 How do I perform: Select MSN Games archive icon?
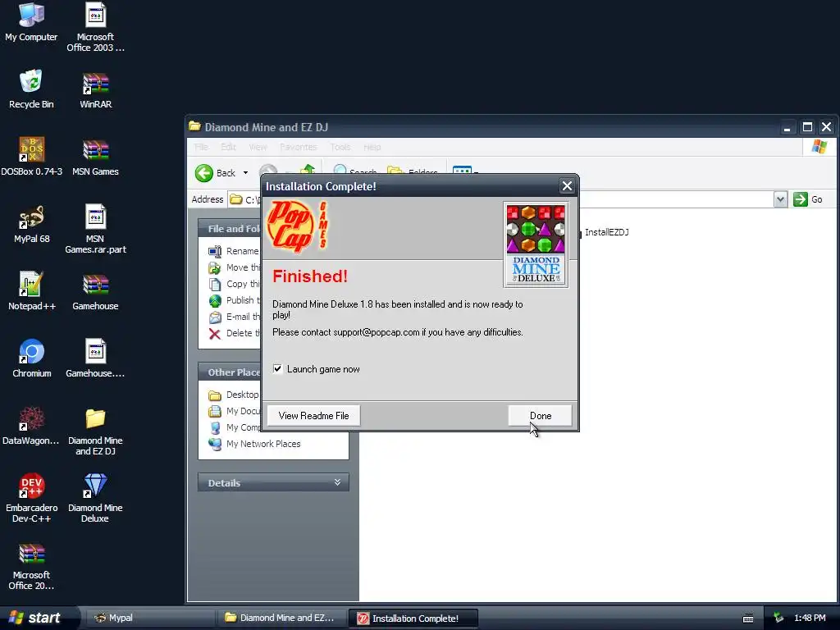click(x=95, y=156)
